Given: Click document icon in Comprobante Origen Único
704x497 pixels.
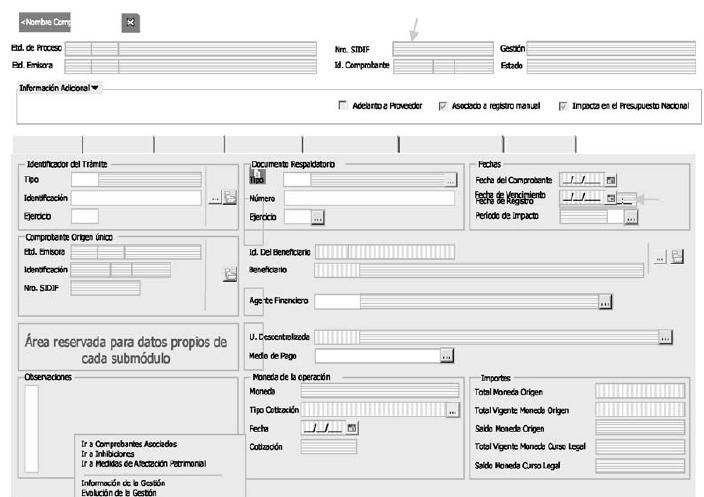Looking at the screenshot, I should click(x=230, y=274).
